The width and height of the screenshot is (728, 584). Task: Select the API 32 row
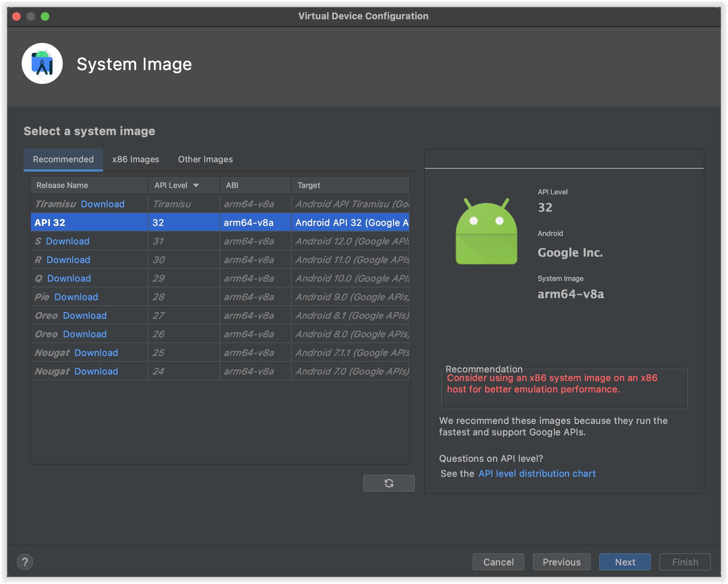pos(89,223)
